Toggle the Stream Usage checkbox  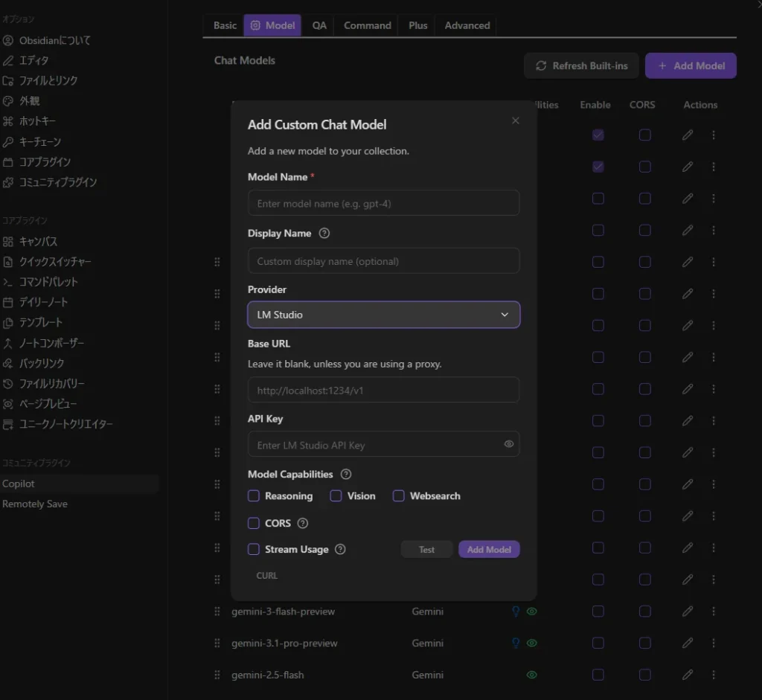click(254, 549)
